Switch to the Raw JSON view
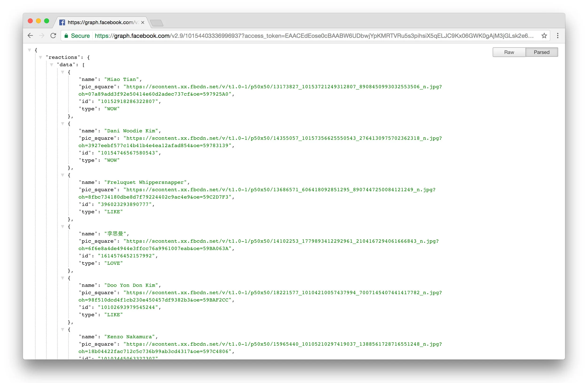This screenshot has height=383, width=588. 509,52
